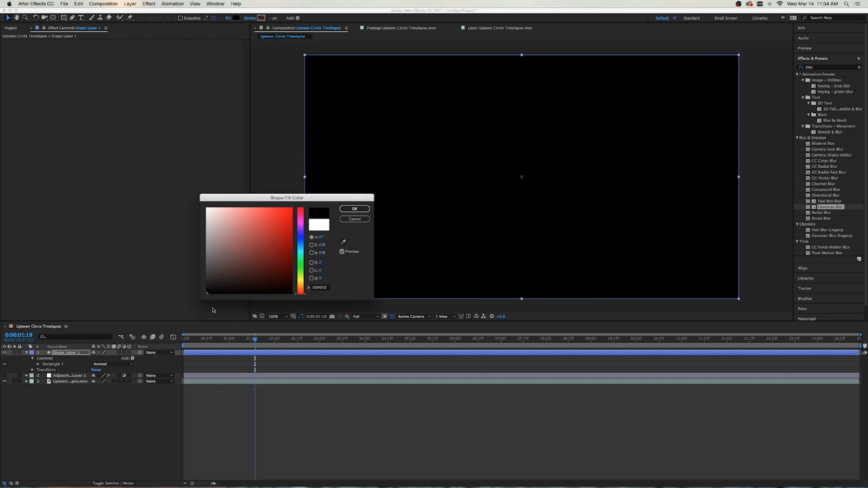Toggle Frame Blending icon in timeline header
Image resolution: width=868 pixels, height=488 pixels.
153,337
